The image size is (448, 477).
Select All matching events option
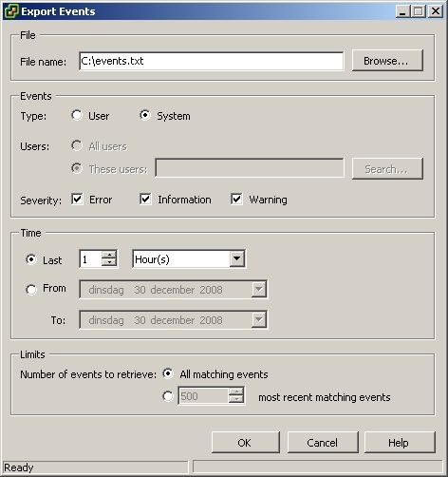coord(168,373)
